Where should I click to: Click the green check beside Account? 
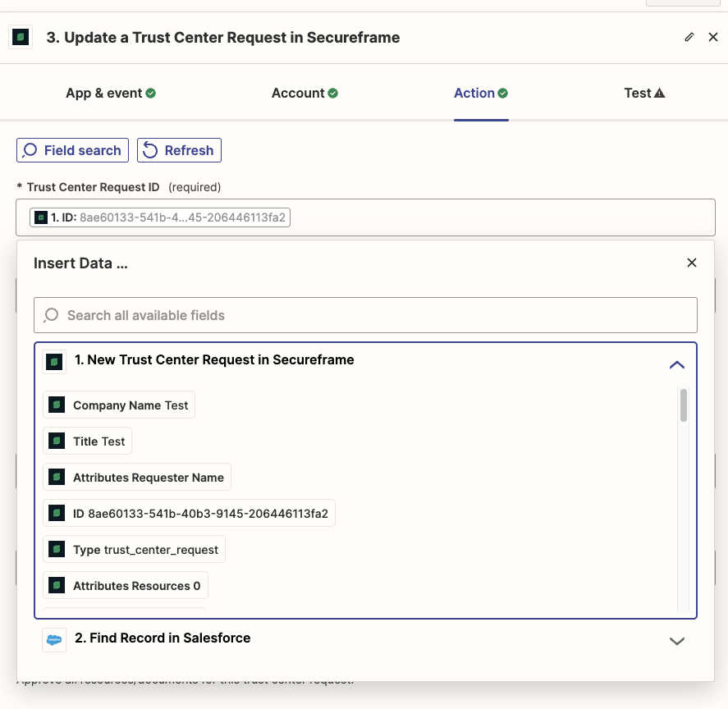click(333, 94)
